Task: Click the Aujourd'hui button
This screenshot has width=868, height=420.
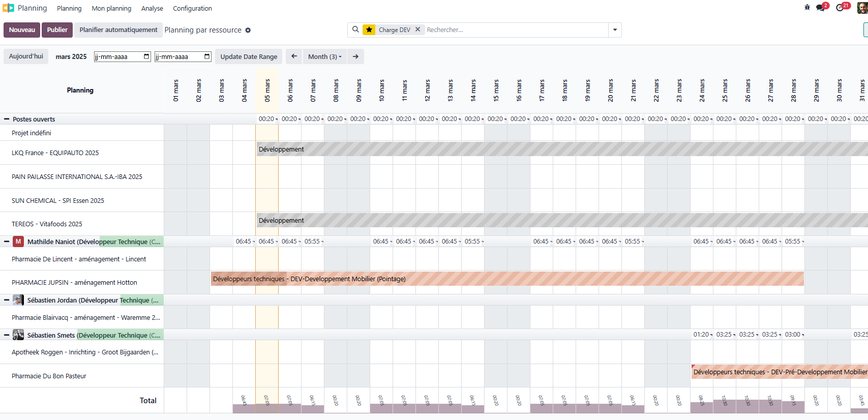Action: tap(26, 56)
